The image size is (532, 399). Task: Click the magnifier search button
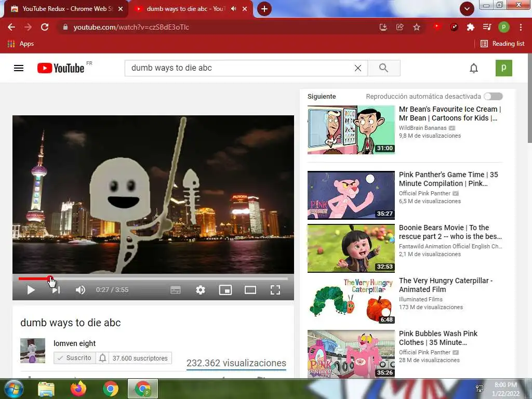[384, 68]
